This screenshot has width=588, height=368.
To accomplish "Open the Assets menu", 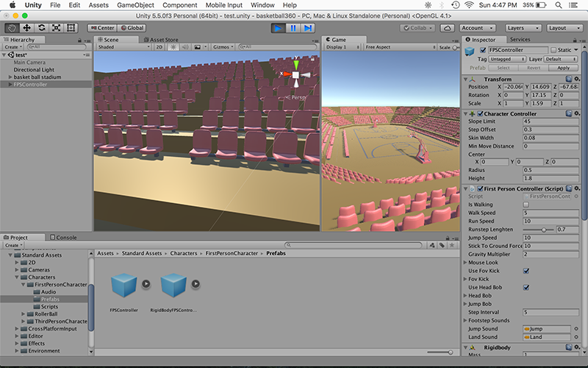I will pyautogui.click(x=98, y=5).
